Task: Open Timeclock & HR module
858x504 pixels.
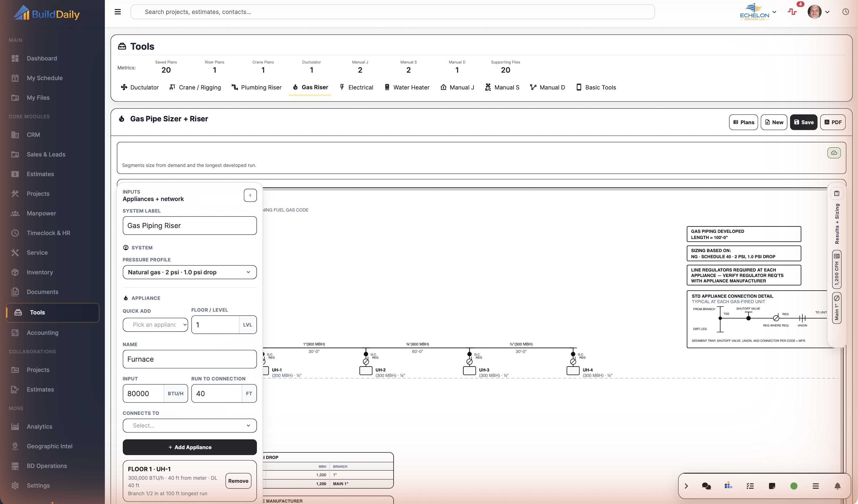Action: click(52, 233)
